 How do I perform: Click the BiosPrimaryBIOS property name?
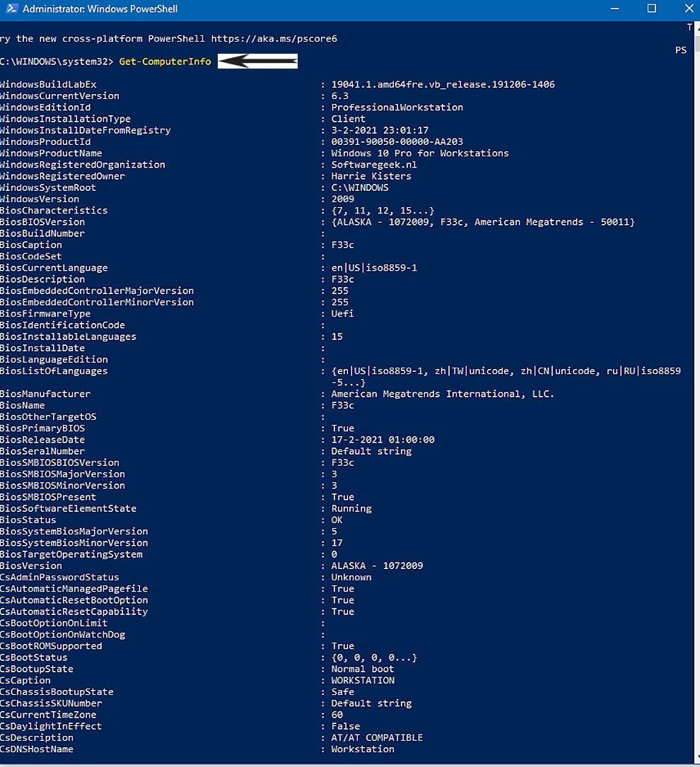[42, 428]
